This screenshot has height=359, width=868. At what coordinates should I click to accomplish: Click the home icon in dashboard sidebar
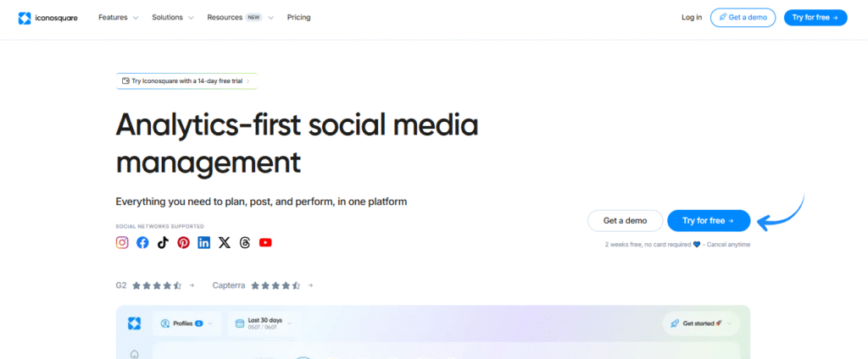pos(133,354)
